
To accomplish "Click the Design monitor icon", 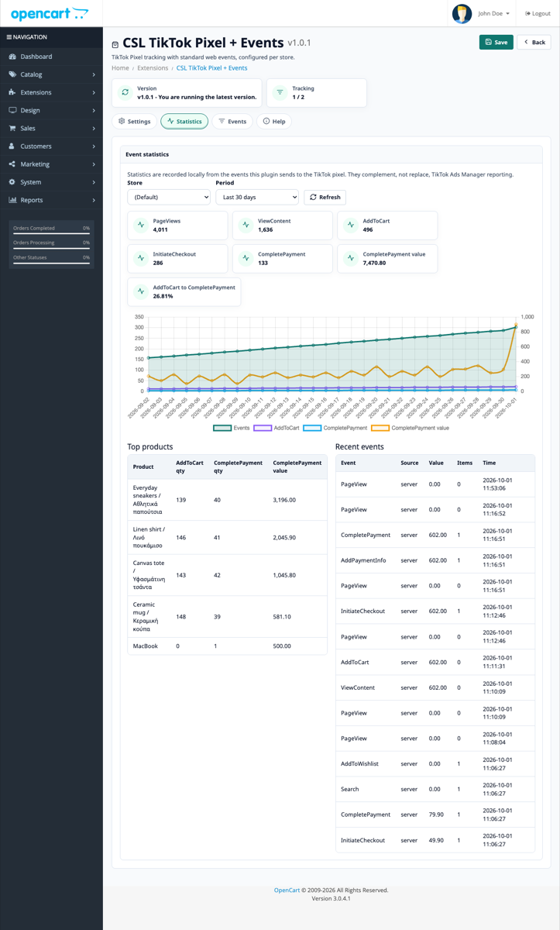I will coord(12,110).
